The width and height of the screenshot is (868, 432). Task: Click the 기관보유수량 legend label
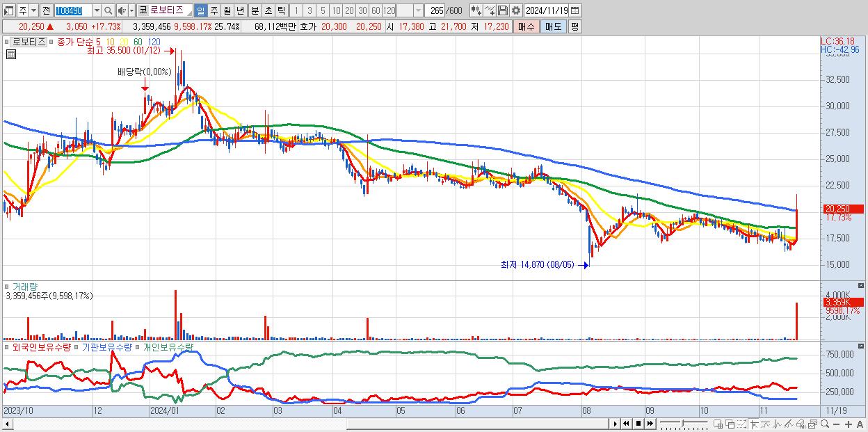107,346
